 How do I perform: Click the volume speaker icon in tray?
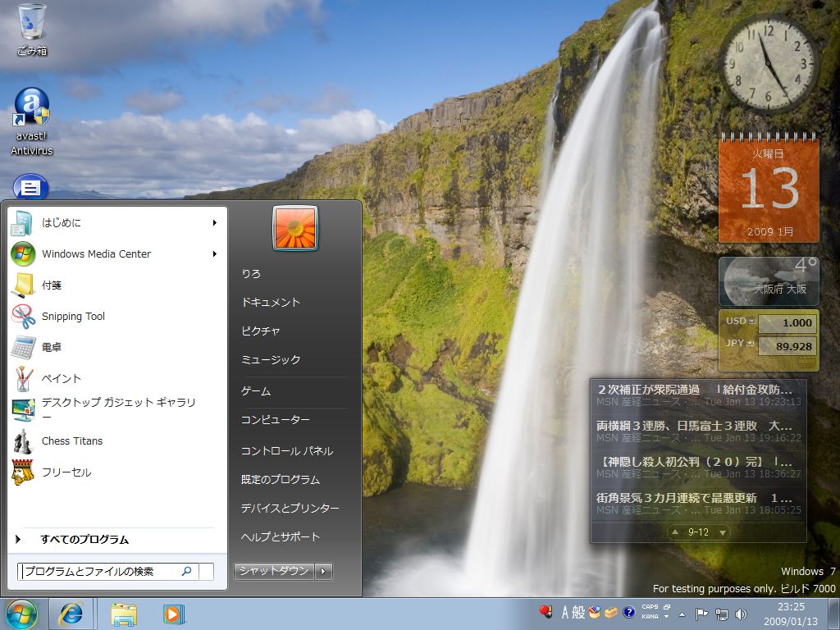pos(741,614)
